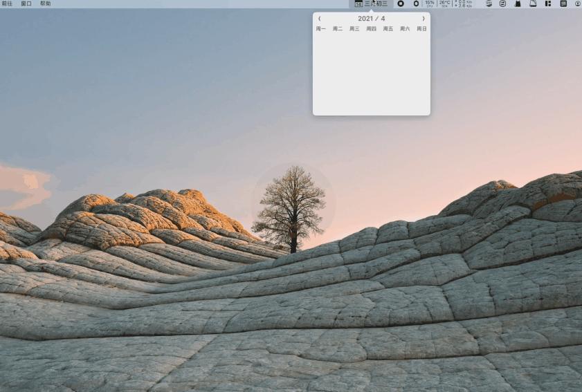Click the 2021 / 4 month title
This screenshot has height=392, width=582.
pos(372,19)
